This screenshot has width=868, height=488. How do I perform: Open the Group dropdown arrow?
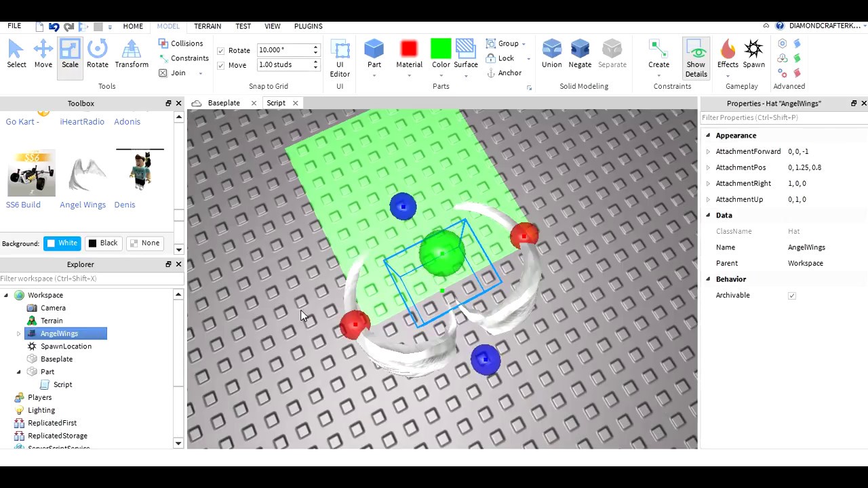pyautogui.click(x=524, y=44)
